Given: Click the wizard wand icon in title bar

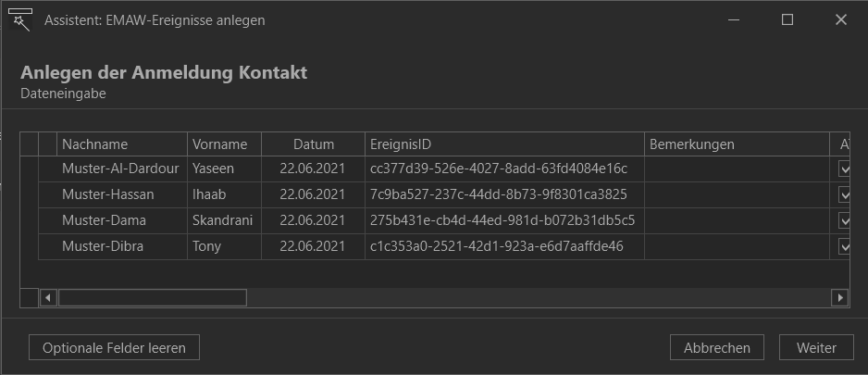Looking at the screenshot, I should [x=20, y=19].
